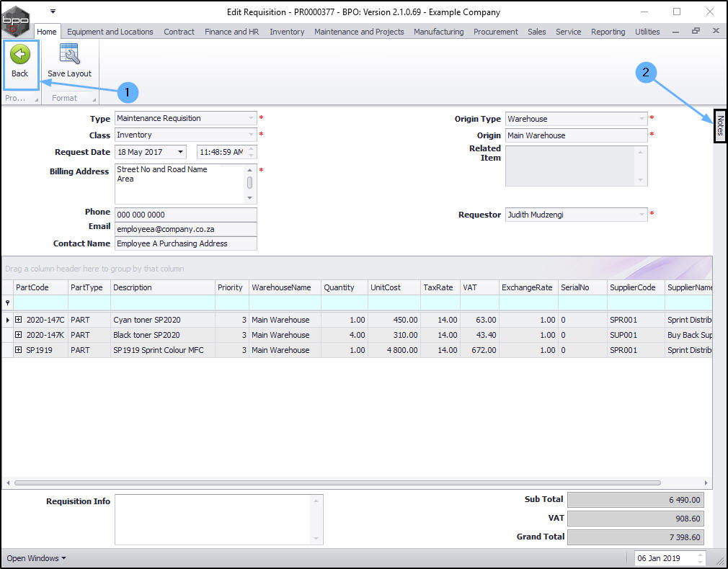Sort by PartCode column header
The height and width of the screenshot is (569, 728).
click(41, 287)
